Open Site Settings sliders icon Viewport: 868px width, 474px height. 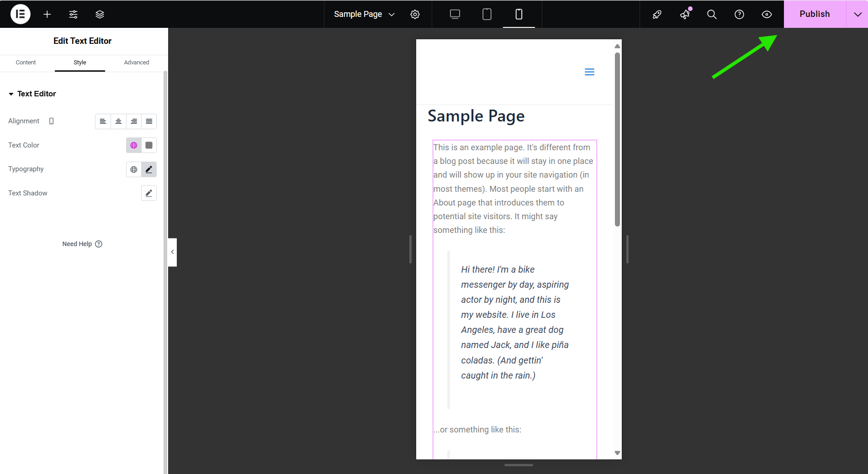click(x=73, y=14)
